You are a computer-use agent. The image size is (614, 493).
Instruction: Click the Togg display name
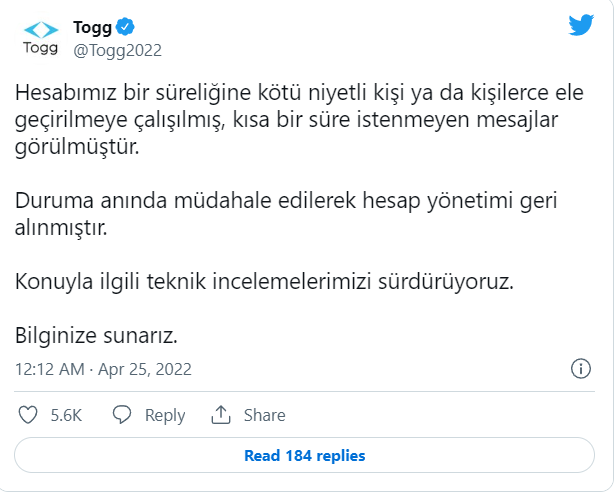(92, 26)
